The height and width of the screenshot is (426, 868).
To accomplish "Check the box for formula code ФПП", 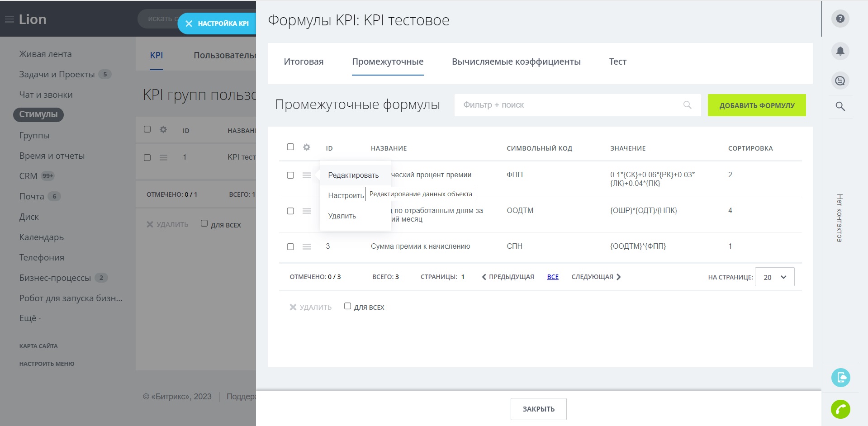I will 290,175.
